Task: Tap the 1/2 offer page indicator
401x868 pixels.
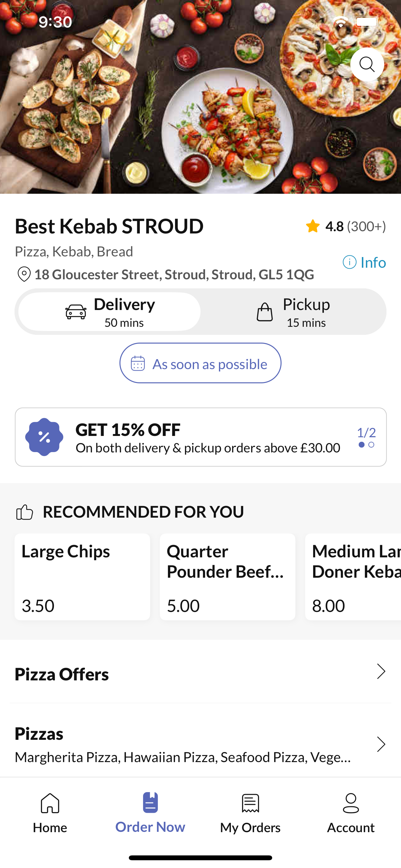Action: point(366,433)
